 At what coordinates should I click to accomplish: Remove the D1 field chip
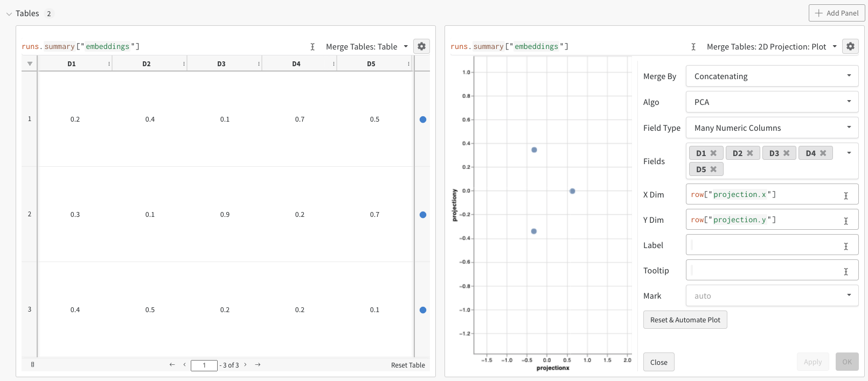click(713, 153)
